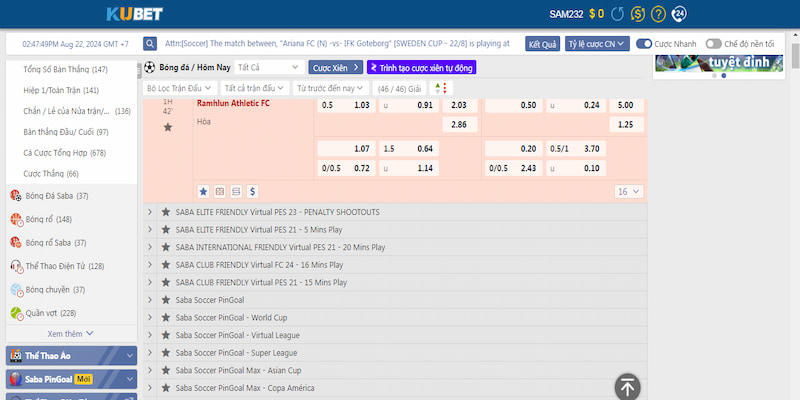Click the grey star under 1H 42'
Viewport: 800px width, 400px height.
[x=168, y=127]
